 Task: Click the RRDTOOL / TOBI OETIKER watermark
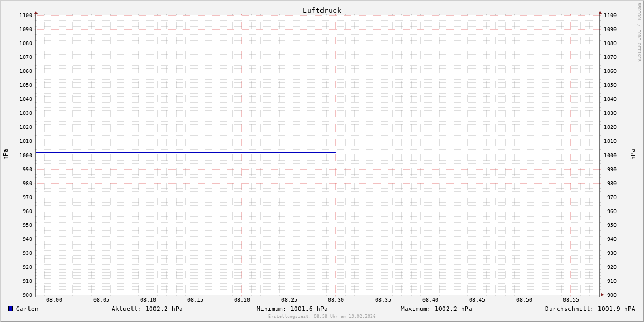639,32
